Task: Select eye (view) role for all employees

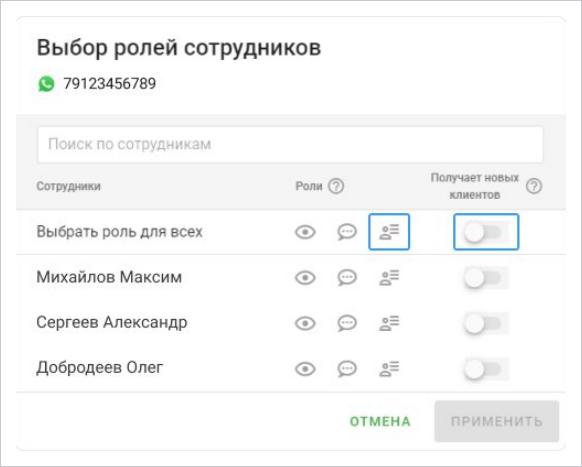Action: (305, 232)
